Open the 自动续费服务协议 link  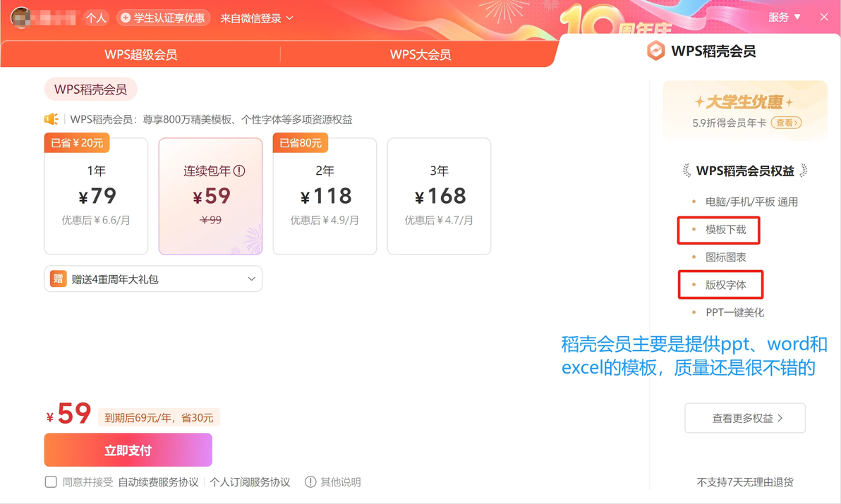[158, 482]
